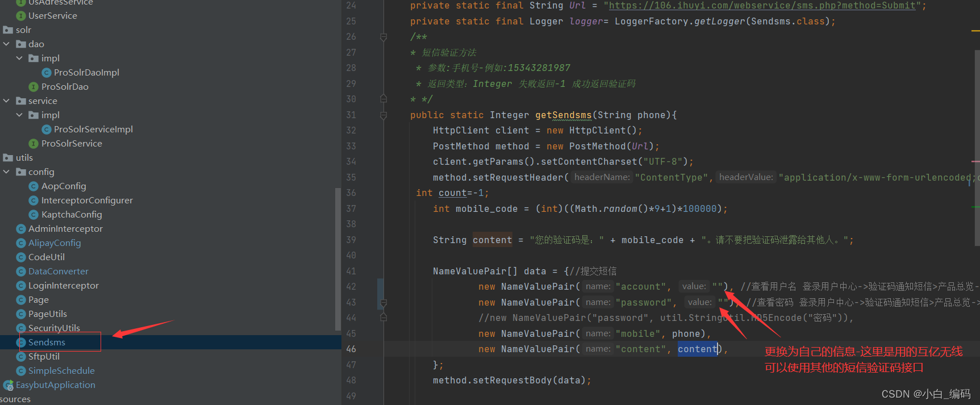Open the Page class
The image size is (980, 405).
click(x=39, y=299)
